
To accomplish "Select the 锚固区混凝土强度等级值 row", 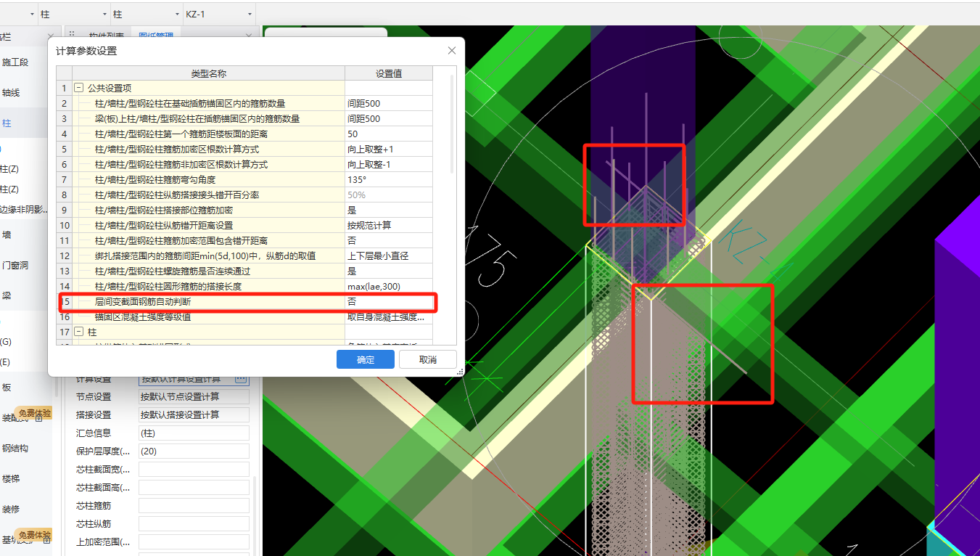I will click(x=208, y=317).
